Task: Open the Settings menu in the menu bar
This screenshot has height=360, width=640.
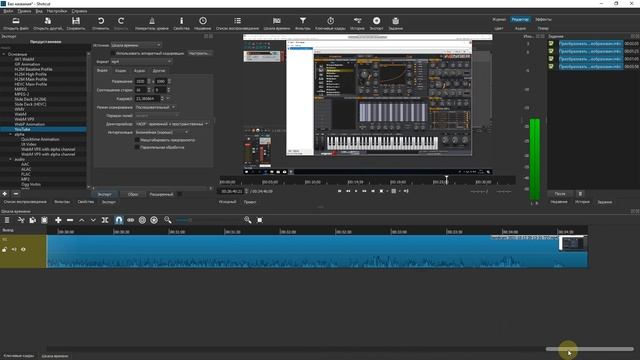Action: pos(57,11)
